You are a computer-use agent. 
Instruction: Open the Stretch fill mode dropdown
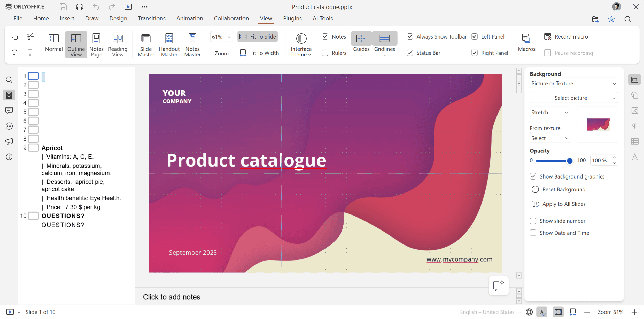[x=550, y=112]
